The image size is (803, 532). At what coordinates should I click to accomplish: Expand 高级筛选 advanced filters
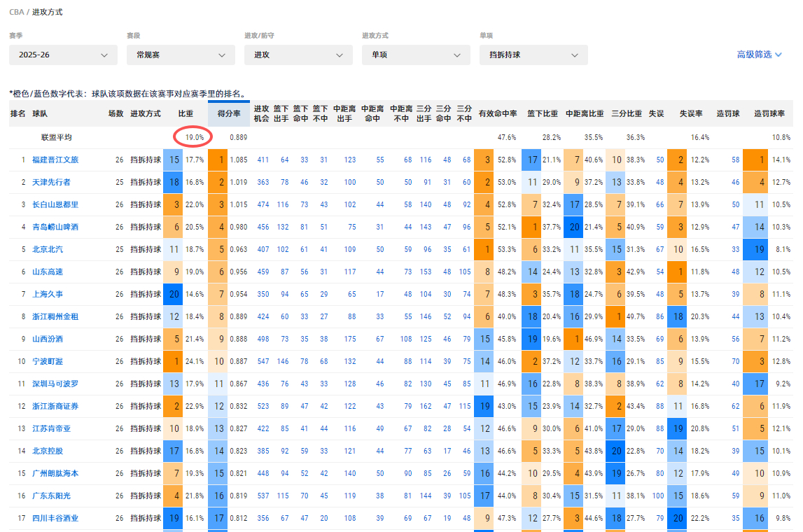pyautogui.click(x=759, y=55)
